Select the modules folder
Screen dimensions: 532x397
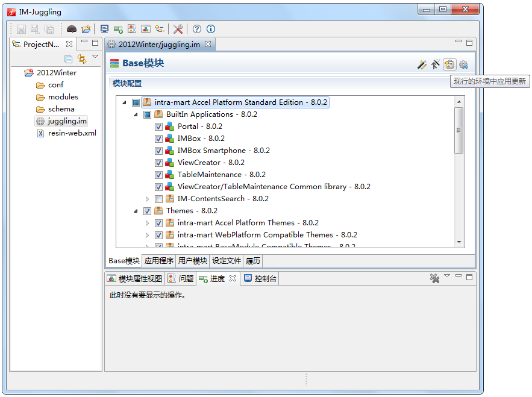tap(57, 97)
